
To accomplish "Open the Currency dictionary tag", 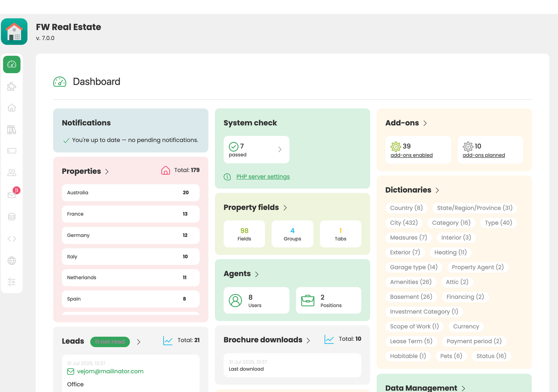I will pos(466,326).
